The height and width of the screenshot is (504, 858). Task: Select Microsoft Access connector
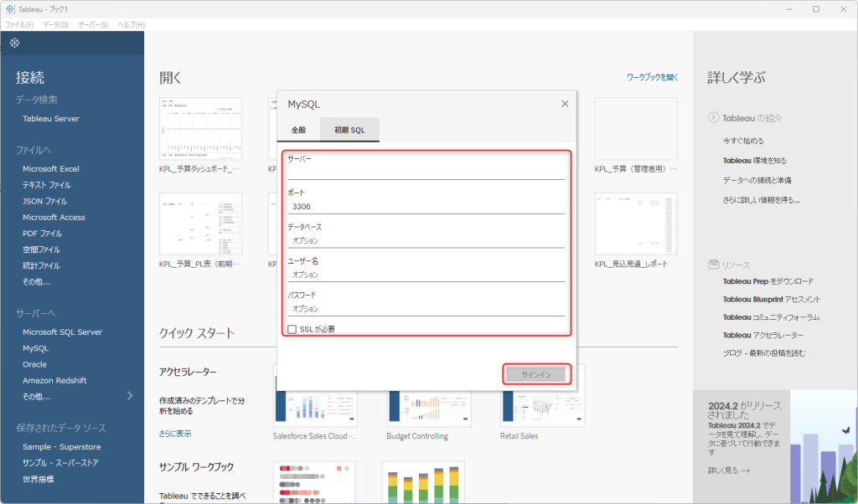54,217
